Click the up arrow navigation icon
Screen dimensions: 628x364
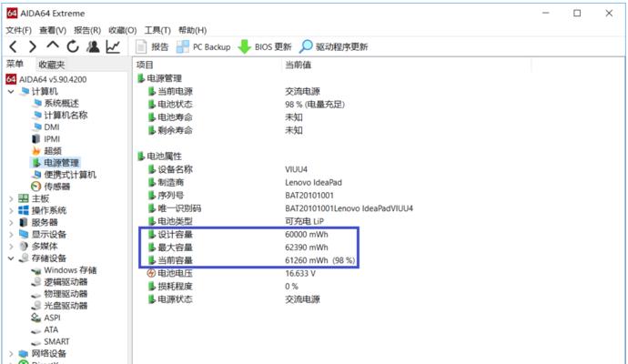coord(53,45)
